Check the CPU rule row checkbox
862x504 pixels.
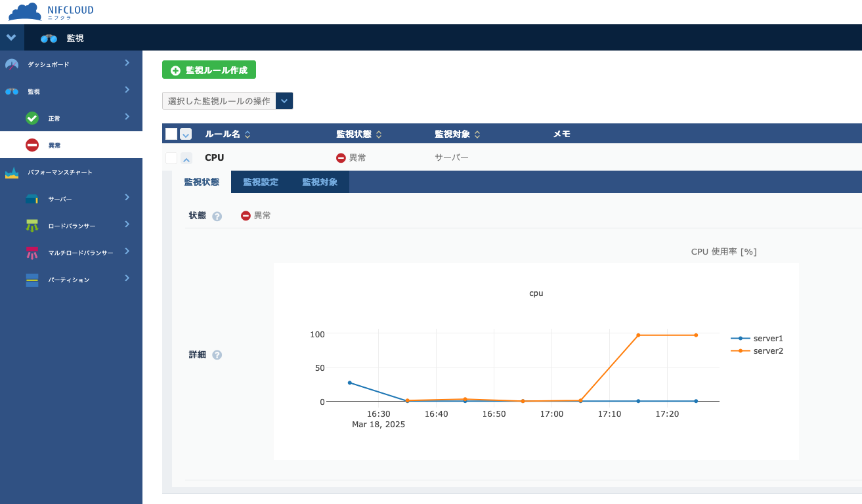171,158
